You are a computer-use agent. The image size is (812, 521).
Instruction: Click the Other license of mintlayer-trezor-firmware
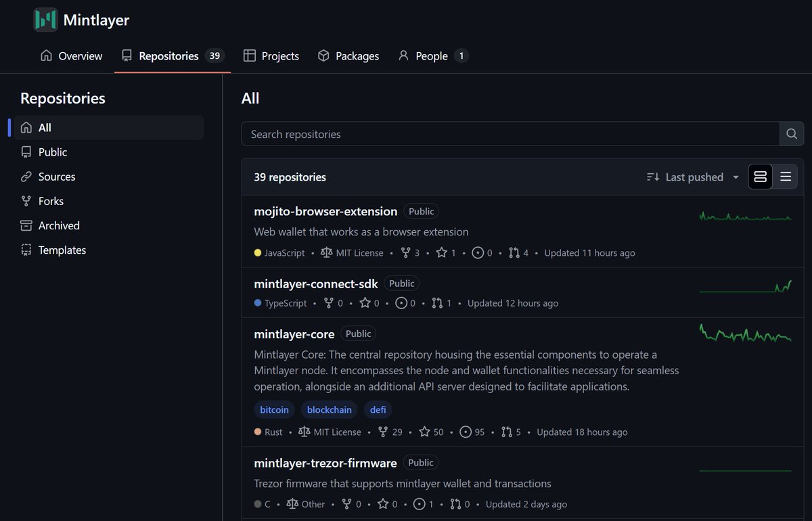pyautogui.click(x=306, y=504)
